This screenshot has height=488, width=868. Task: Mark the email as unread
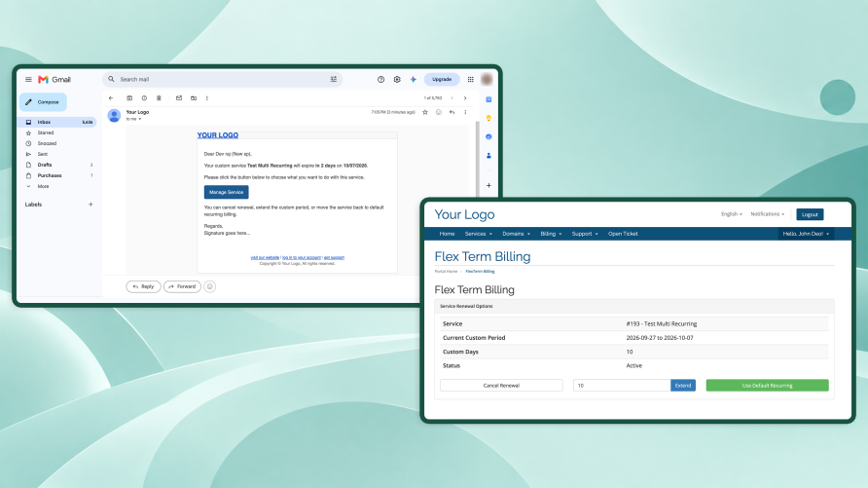click(179, 98)
